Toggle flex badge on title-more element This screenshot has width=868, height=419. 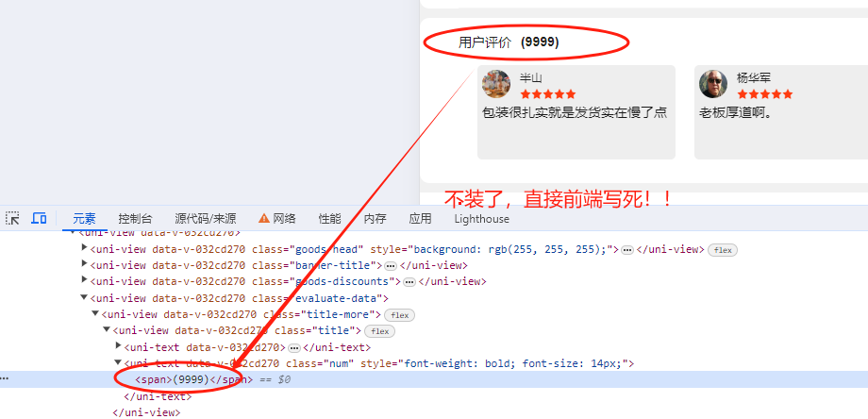(400, 315)
